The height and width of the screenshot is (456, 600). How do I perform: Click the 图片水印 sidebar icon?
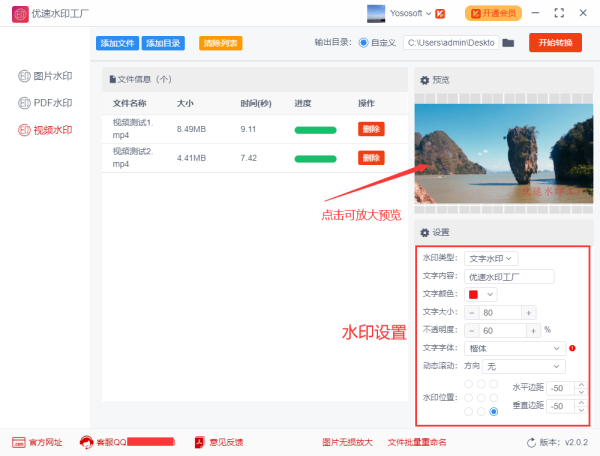tap(24, 76)
